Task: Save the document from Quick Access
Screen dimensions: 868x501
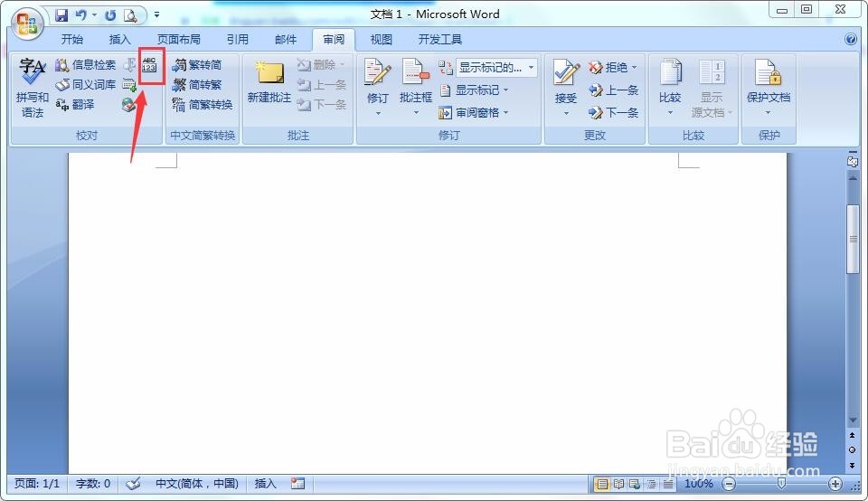Action: pyautogui.click(x=61, y=15)
